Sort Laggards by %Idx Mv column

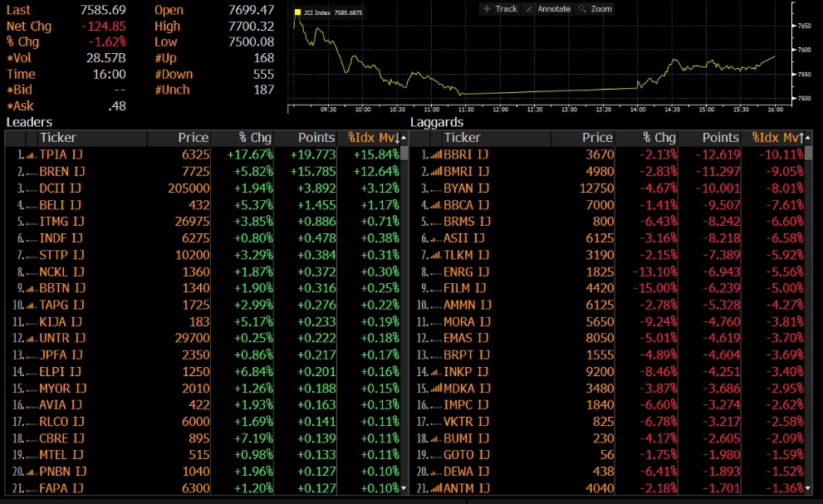[778, 138]
